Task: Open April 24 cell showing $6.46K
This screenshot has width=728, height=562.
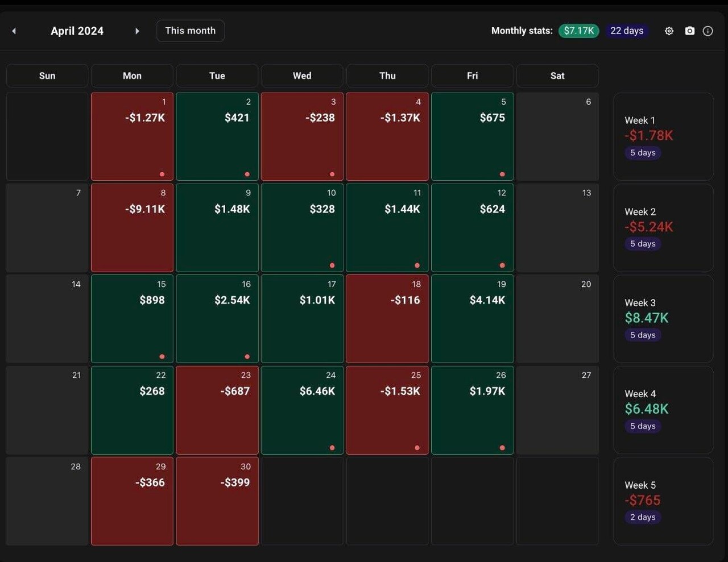Action: 302,410
